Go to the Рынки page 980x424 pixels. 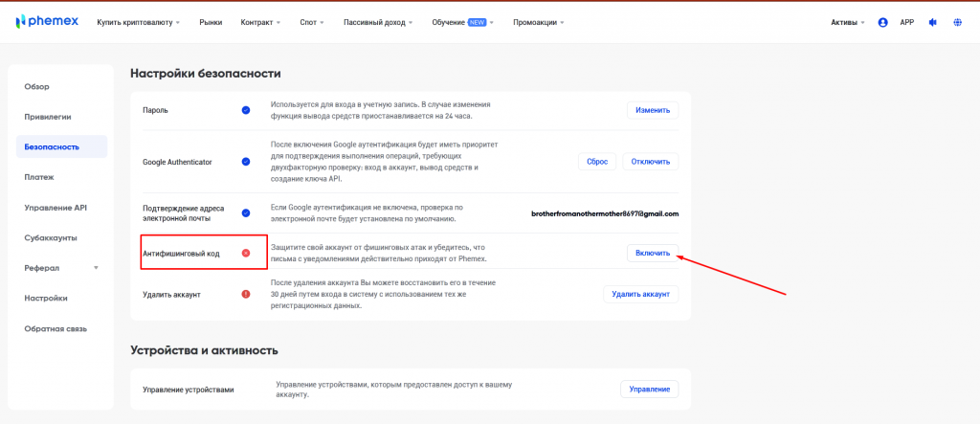click(x=211, y=22)
